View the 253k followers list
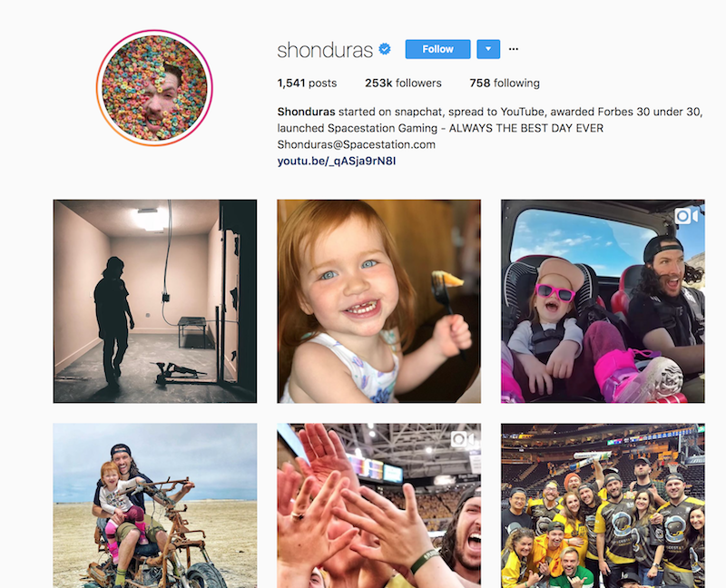 tap(403, 83)
